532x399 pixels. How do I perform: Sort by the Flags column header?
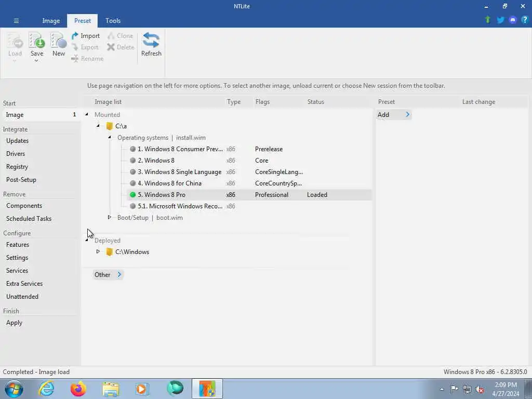pyautogui.click(x=262, y=102)
